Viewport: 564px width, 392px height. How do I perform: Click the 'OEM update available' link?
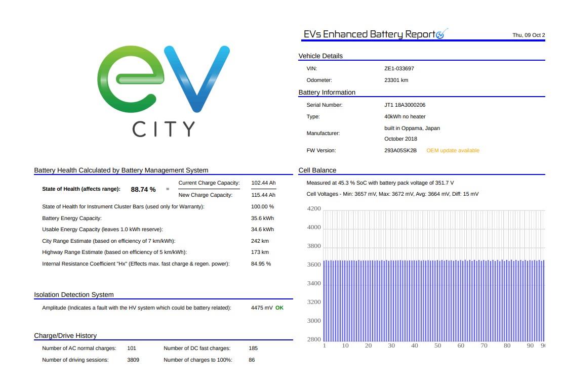(x=453, y=151)
